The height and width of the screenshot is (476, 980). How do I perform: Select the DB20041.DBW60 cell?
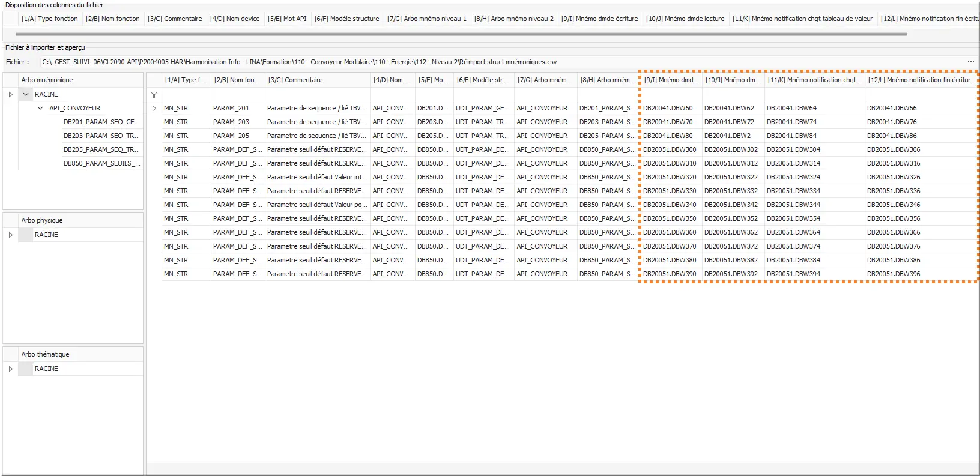click(668, 108)
